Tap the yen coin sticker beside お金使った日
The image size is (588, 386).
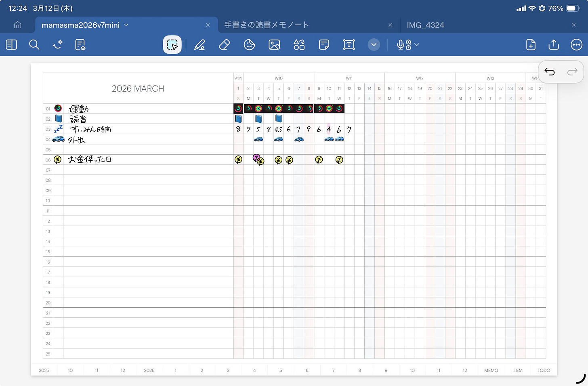[x=58, y=159]
